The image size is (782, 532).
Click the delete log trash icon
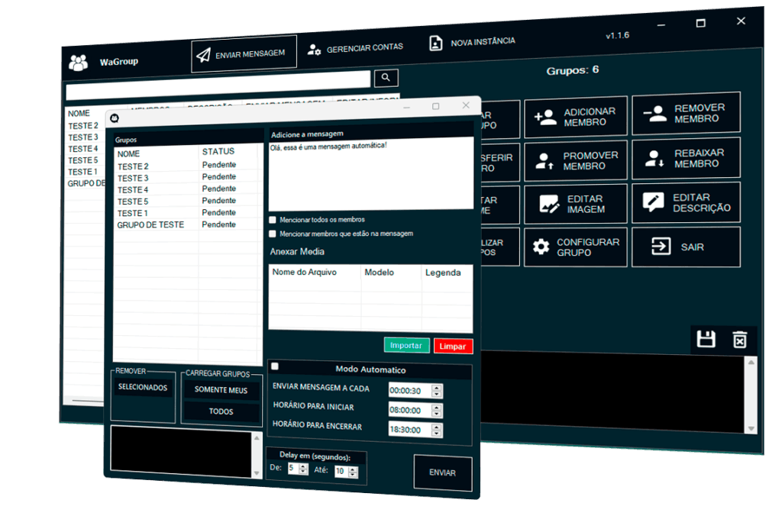coord(739,340)
